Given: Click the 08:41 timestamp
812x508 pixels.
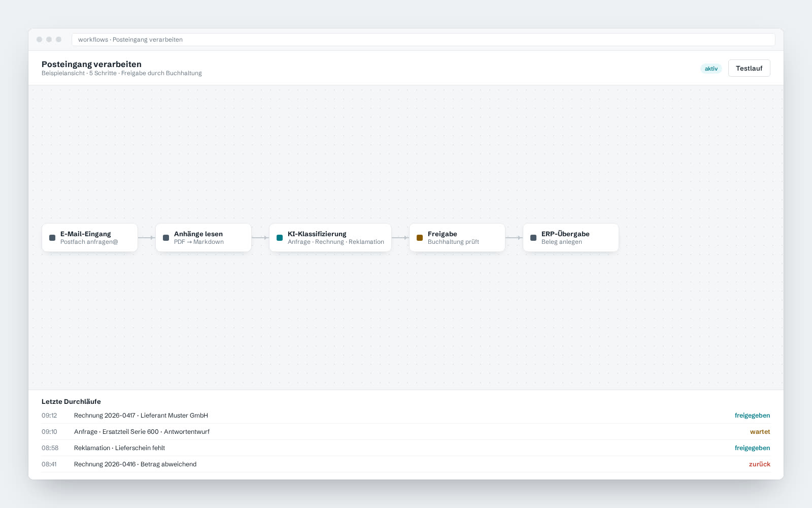Looking at the screenshot, I should (49, 464).
